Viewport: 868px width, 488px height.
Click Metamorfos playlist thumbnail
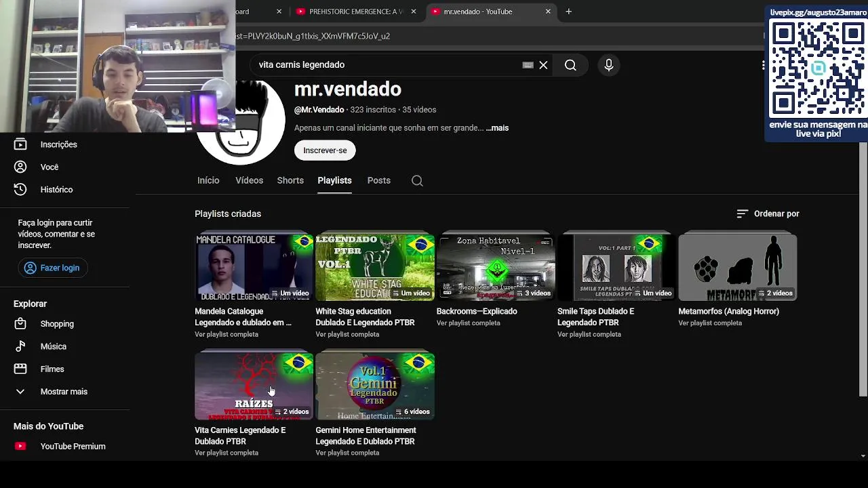[x=738, y=267]
